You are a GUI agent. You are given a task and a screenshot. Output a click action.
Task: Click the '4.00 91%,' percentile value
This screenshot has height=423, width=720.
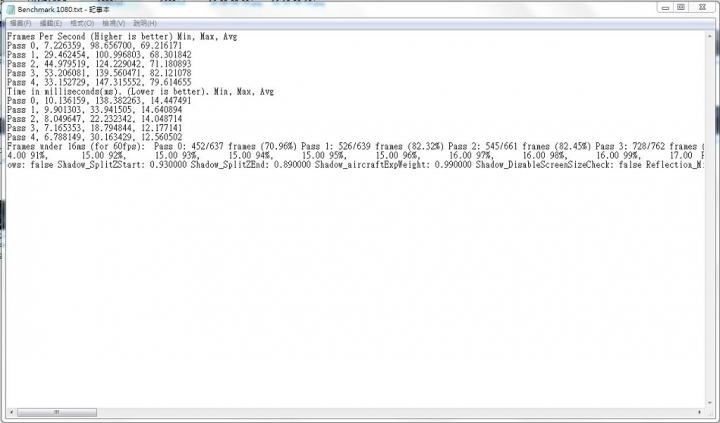pyautogui.click(x=28, y=156)
